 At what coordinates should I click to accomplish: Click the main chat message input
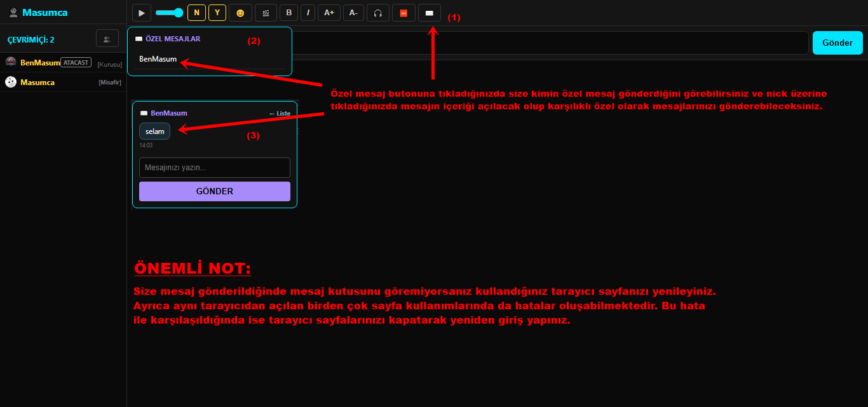(550, 43)
